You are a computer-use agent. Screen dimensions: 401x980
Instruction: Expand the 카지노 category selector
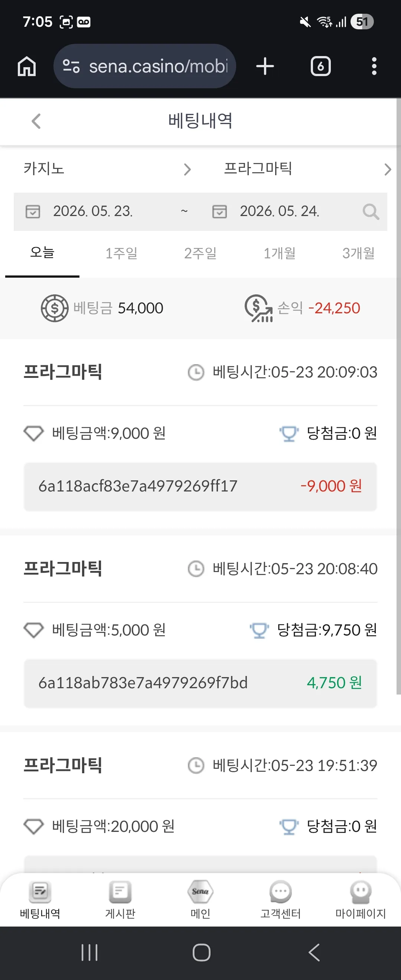pyautogui.click(x=107, y=169)
